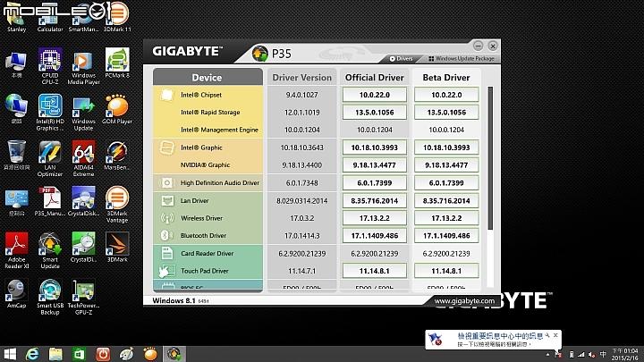The height and width of the screenshot is (362, 644).
Task: Click the Device column header
Action: point(208,77)
